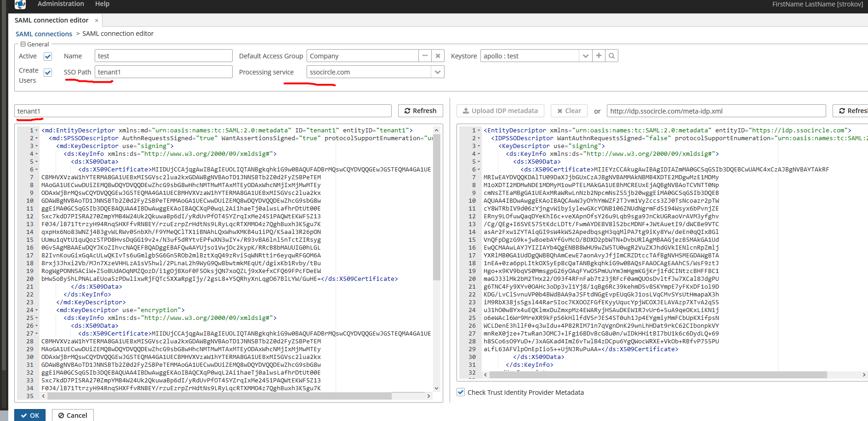This screenshot has width=868, height=421.
Task: Close the SAML connection editor tab
Action: point(97,20)
